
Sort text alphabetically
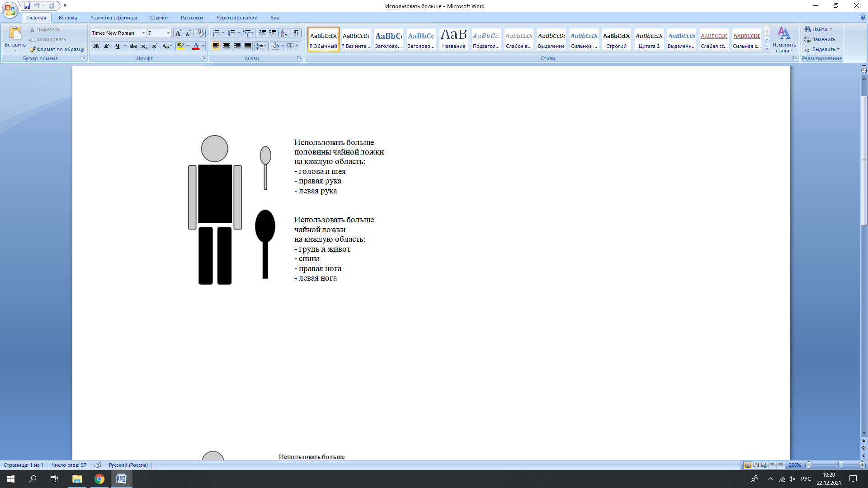tap(284, 33)
